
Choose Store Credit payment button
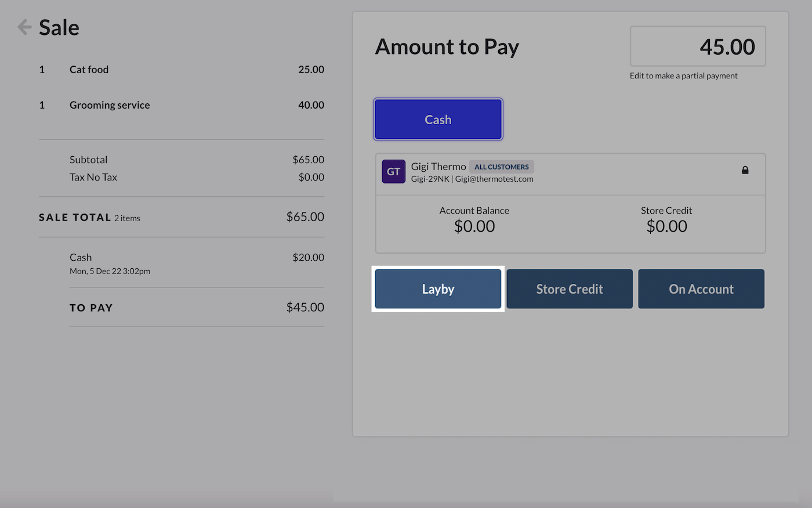(x=569, y=289)
